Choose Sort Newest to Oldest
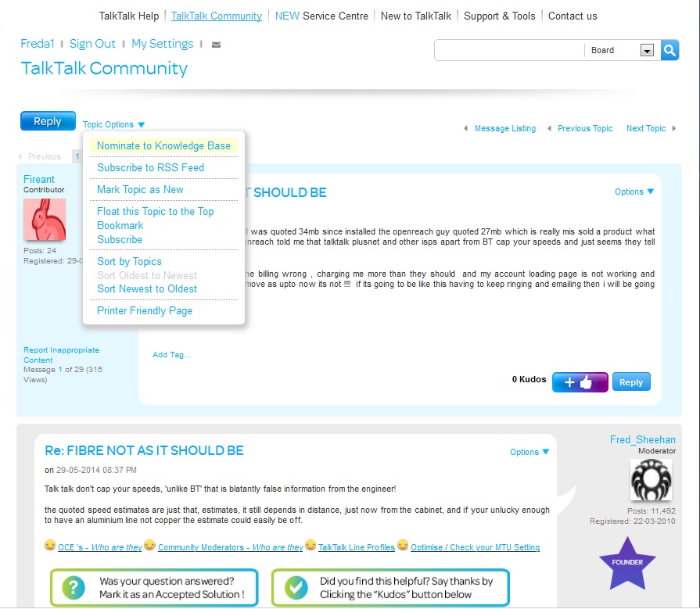The image size is (700, 609). click(147, 288)
